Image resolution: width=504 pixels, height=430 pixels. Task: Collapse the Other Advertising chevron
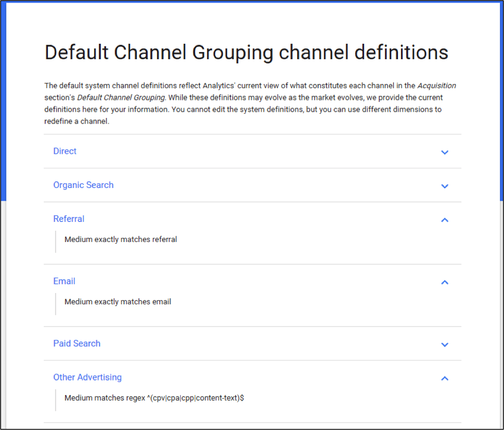tap(444, 379)
